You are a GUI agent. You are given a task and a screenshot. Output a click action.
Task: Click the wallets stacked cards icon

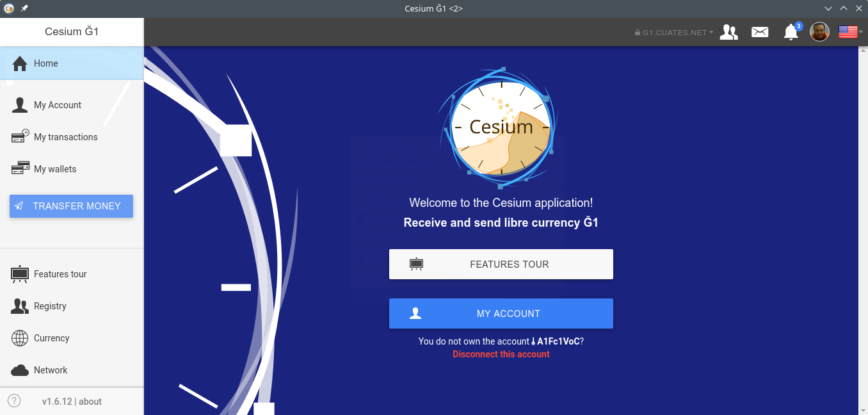pos(20,168)
